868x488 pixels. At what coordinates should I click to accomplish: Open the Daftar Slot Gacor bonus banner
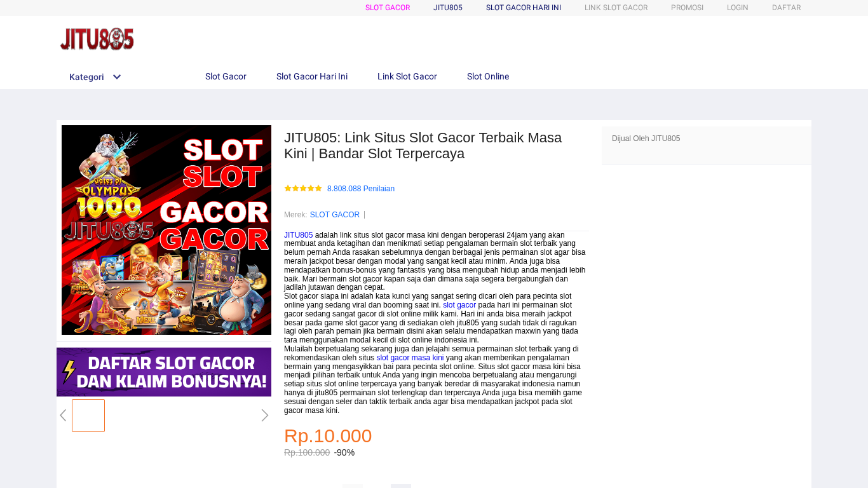164,372
